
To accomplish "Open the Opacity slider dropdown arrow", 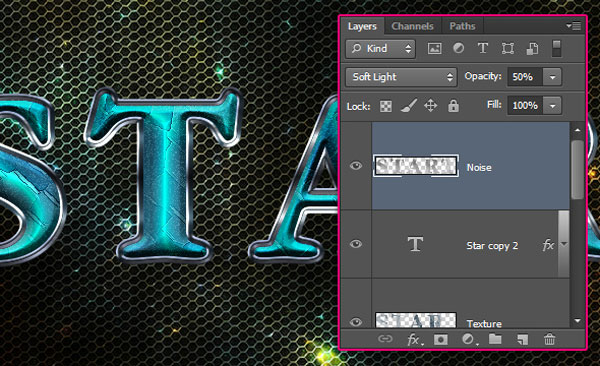I will 552,77.
